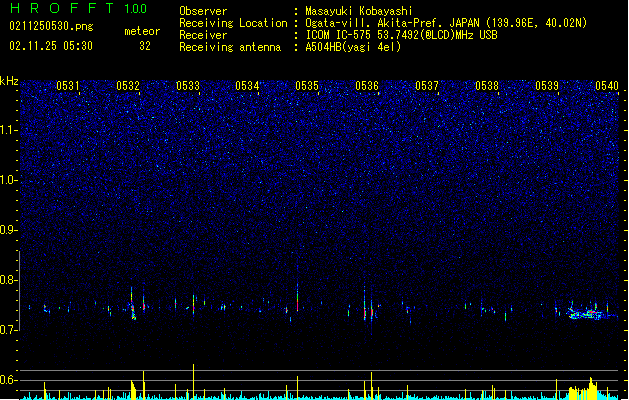Viewport: 629px width, 400px height.
Task: Click the 1.0 kHz axis label
Action: click(x=9, y=180)
